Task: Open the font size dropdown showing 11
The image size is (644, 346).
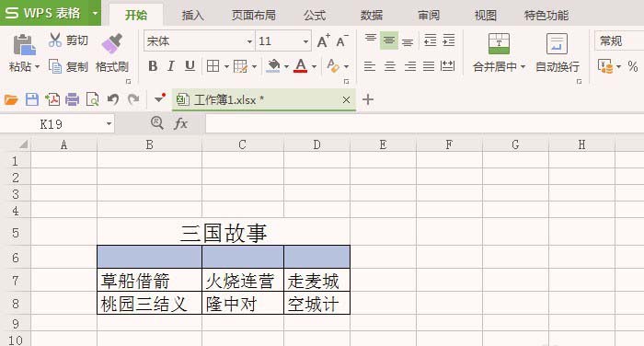Action: (x=305, y=41)
